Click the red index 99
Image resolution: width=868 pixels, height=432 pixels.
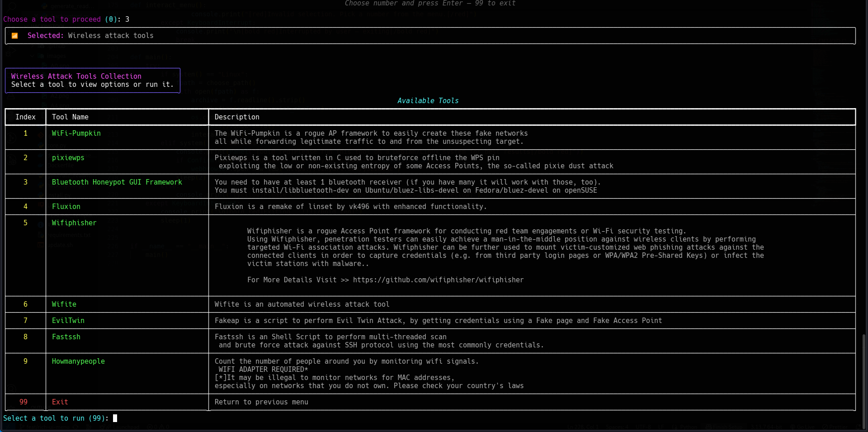(24, 402)
